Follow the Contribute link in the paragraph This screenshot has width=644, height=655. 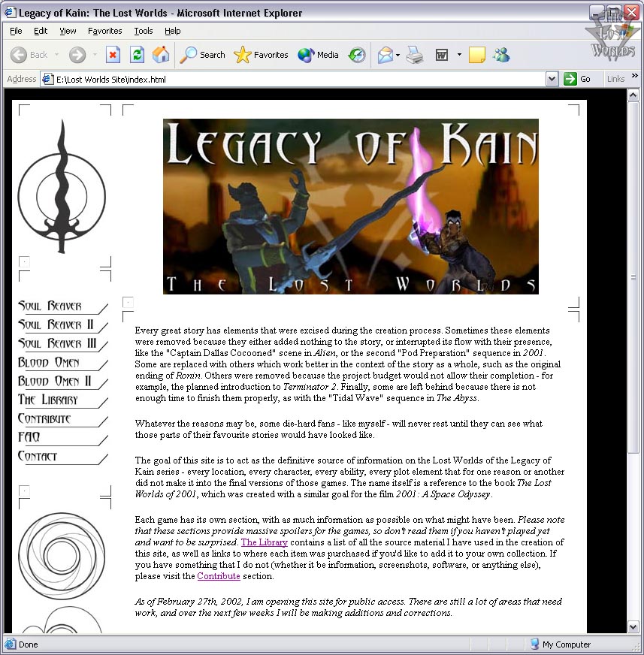219,576
